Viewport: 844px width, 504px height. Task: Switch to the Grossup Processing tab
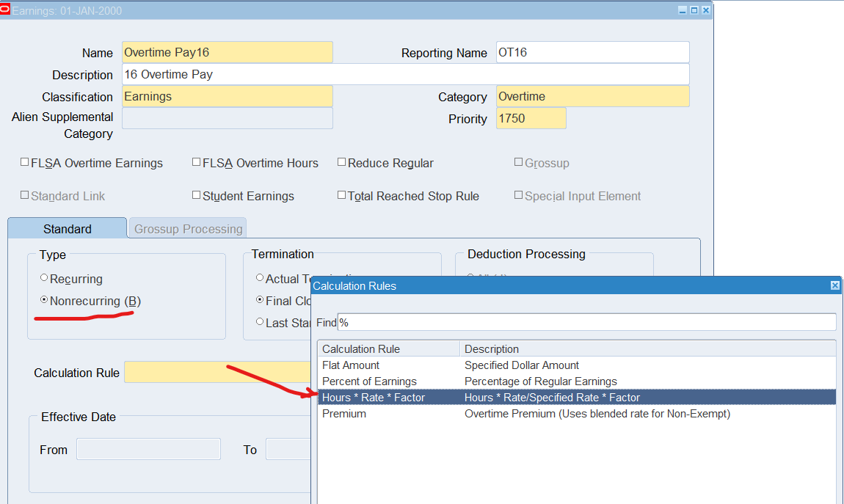[188, 229]
